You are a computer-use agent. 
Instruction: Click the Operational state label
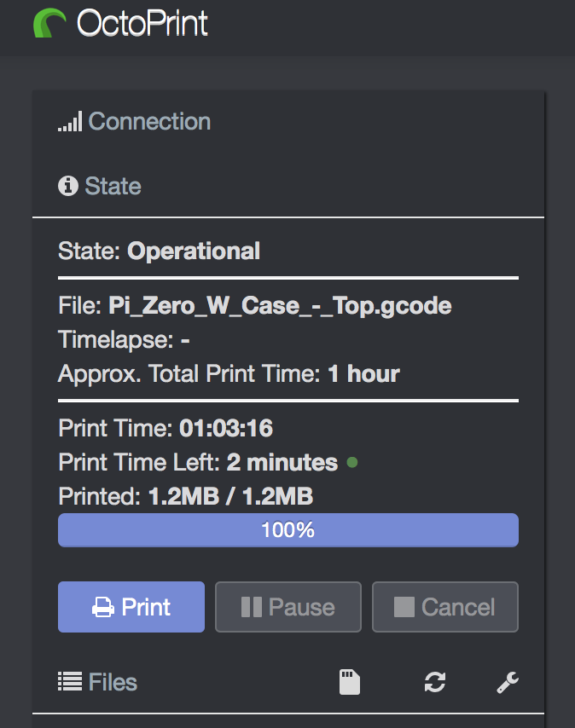click(x=194, y=251)
